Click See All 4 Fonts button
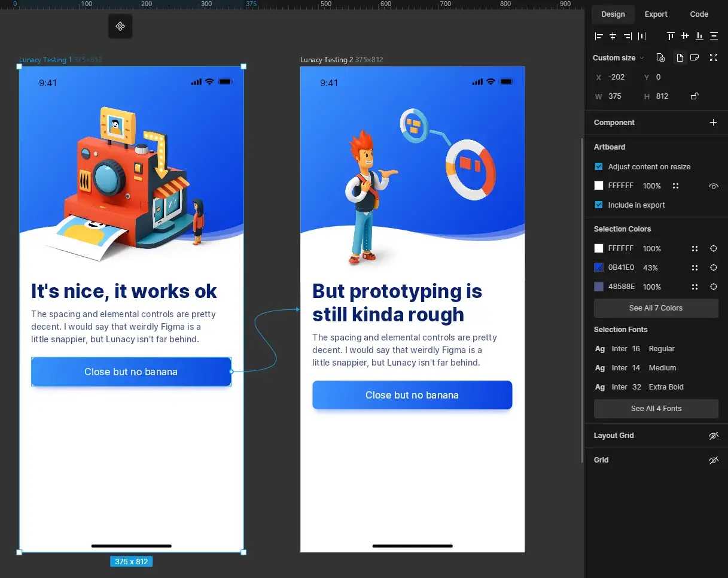Screen dimensions: 728x578 coord(656,409)
